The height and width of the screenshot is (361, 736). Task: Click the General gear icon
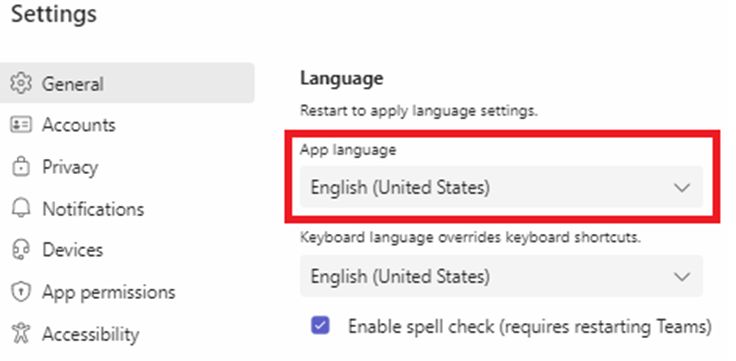click(x=21, y=84)
